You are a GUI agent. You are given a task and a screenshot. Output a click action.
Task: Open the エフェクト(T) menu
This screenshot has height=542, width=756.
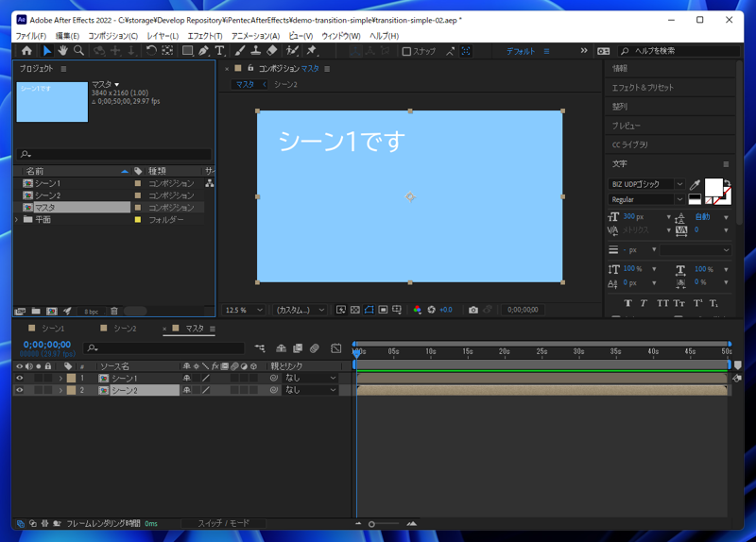(205, 36)
